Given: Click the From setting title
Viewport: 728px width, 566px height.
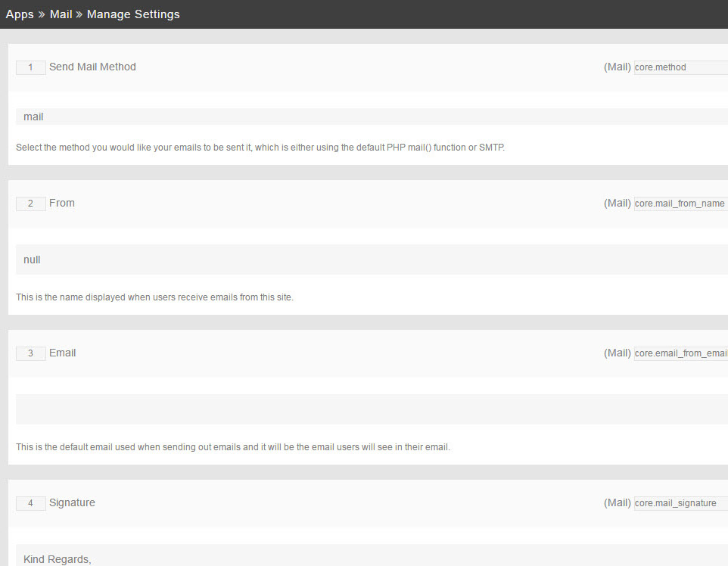Looking at the screenshot, I should click(62, 203).
